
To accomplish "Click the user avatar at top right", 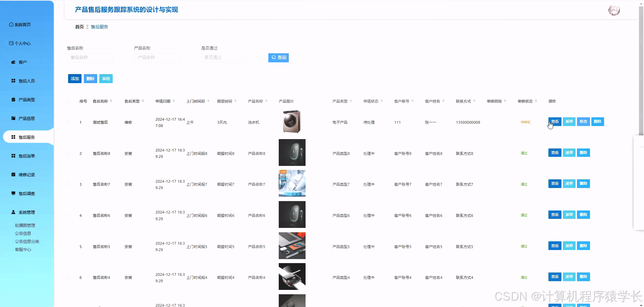I will 614,10.
